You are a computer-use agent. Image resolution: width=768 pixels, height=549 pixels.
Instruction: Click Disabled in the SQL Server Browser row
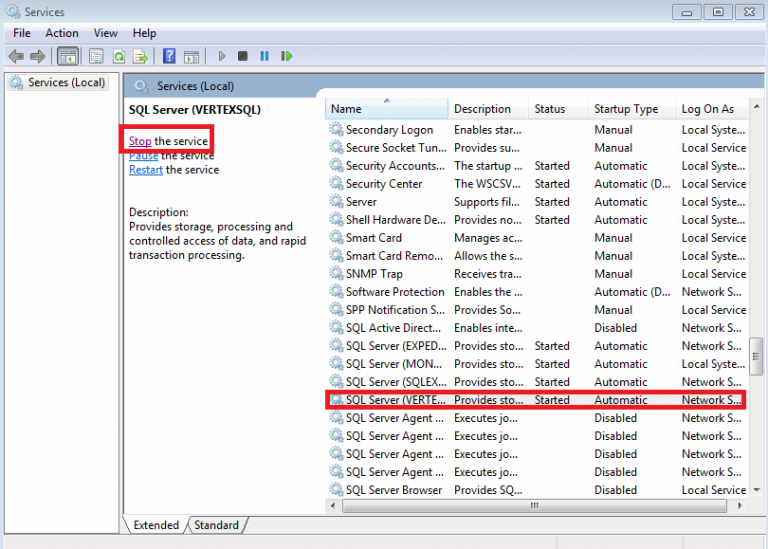(615, 490)
